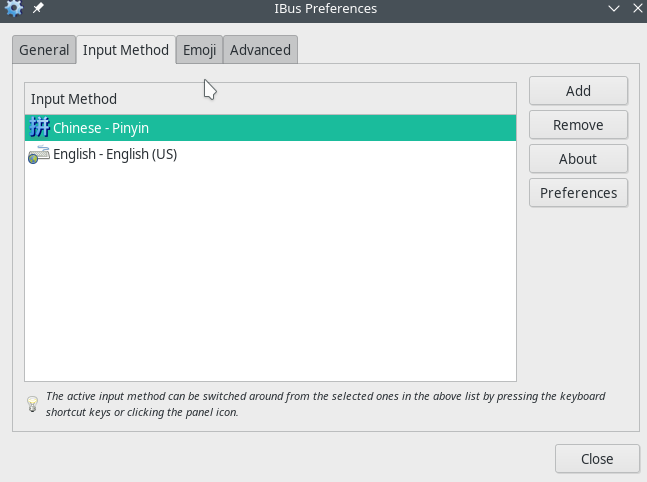Go to the Advanced tab
647x482 pixels.
[260, 50]
